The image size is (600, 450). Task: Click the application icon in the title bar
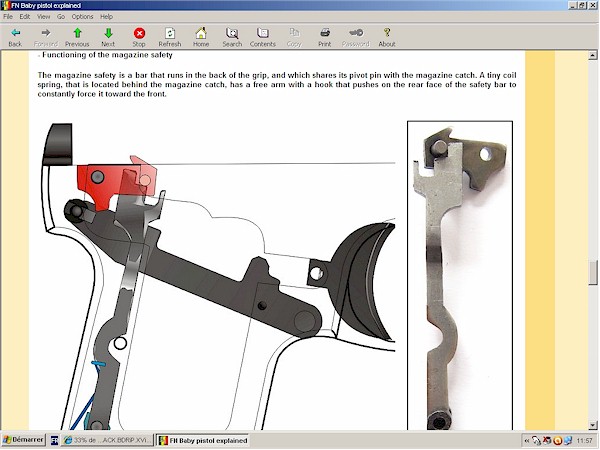pos(5,5)
